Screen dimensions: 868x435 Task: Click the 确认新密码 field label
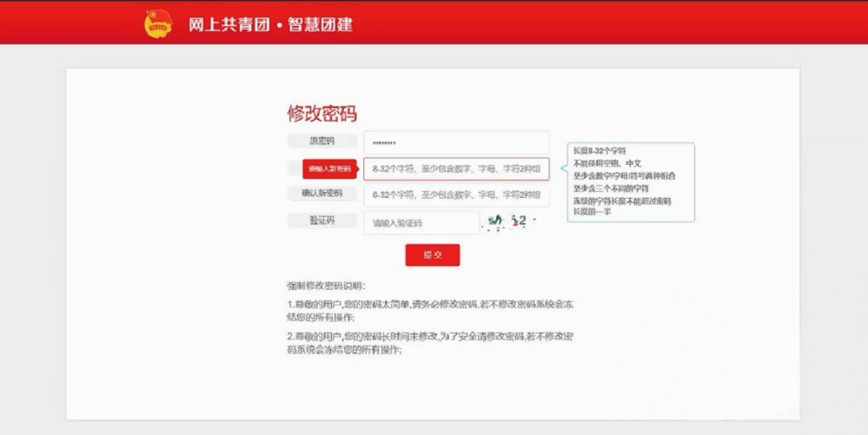coord(321,194)
